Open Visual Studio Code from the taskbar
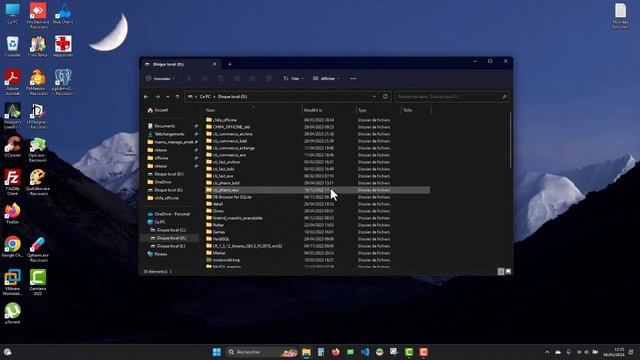The height and width of the screenshot is (360, 640). (x=365, y=352)
